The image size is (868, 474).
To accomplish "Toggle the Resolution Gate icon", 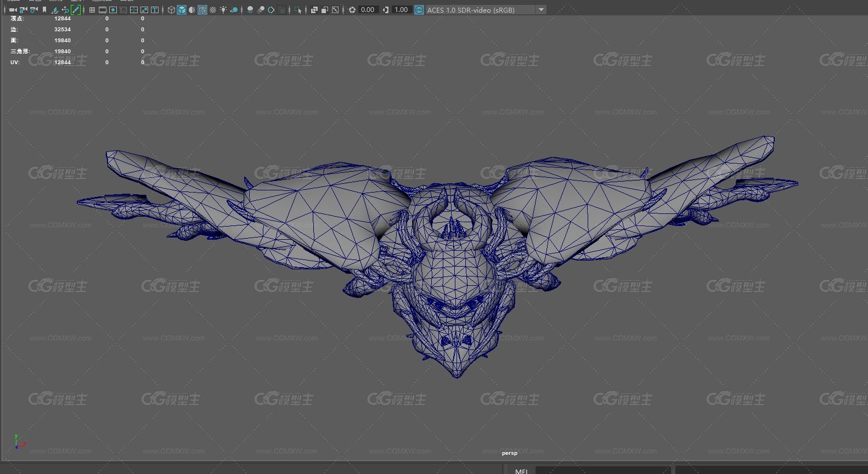I will [x=113, y=10].
